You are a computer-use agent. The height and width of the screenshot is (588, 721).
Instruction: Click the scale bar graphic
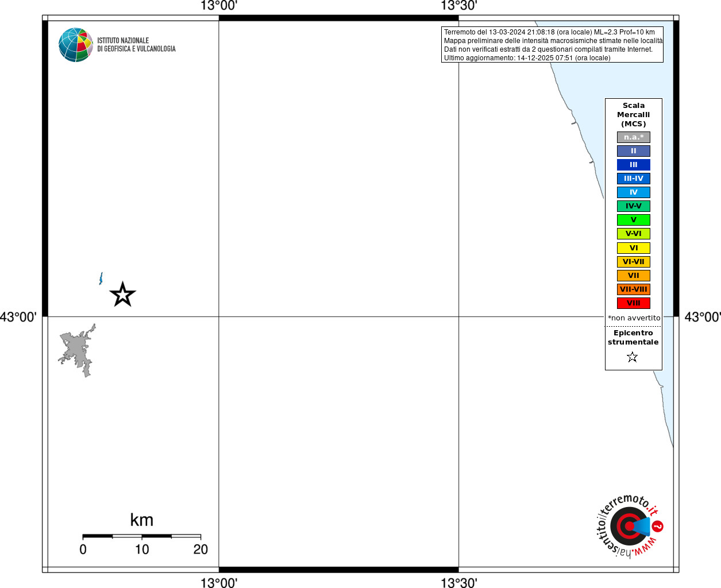141,536
